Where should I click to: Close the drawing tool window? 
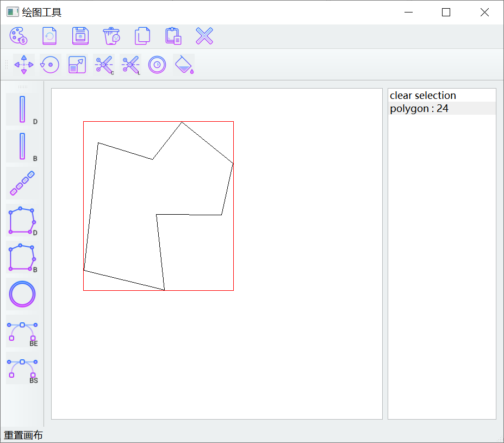point(484,12)
